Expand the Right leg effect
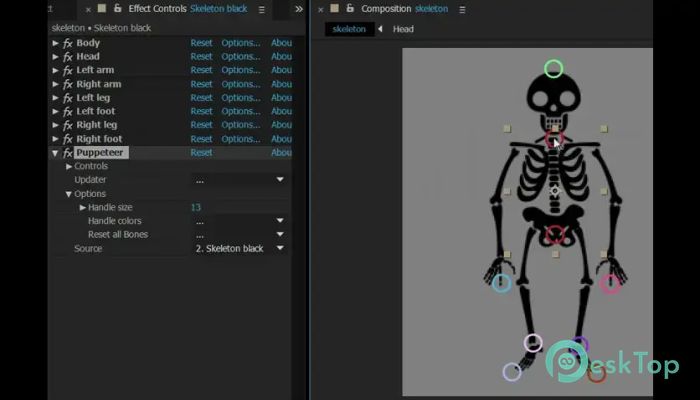Screen dimensions: 700x400 55,125
